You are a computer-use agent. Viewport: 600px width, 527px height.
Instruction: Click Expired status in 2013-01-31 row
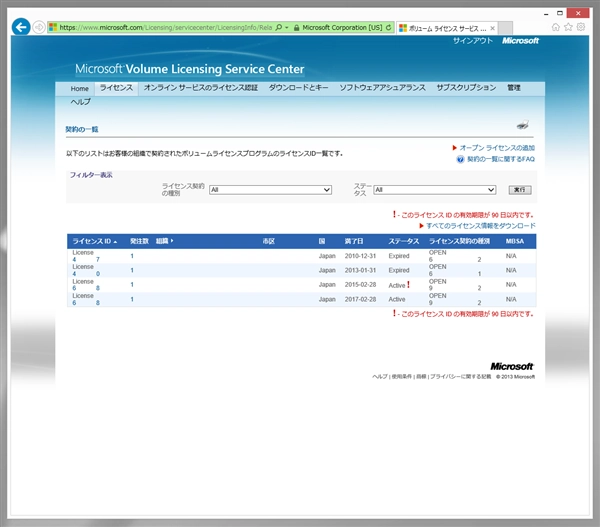click(399, 271)
